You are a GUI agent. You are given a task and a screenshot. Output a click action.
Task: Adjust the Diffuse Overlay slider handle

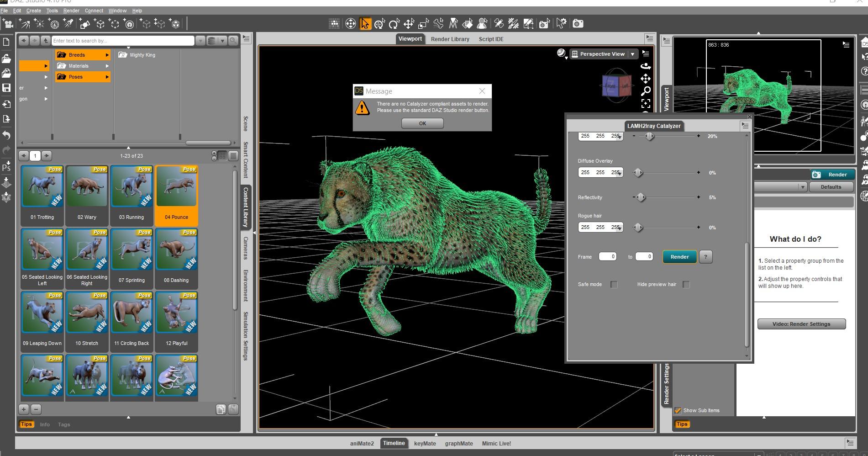point(638,173)
